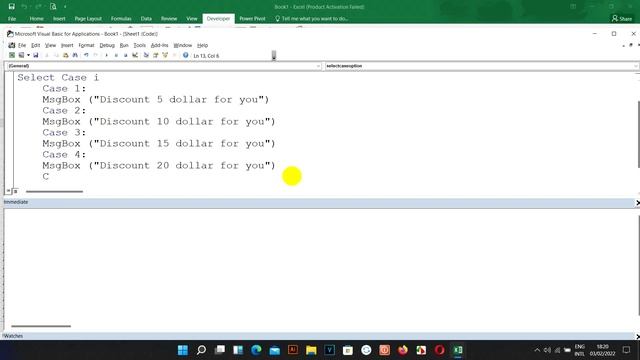Switch to Full Module View button below code

click(x=16, y=191)
